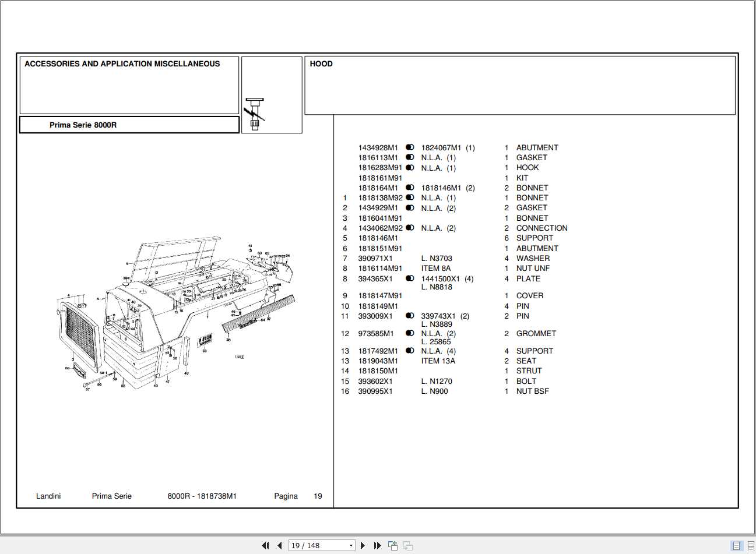Click the HOOD section title
The image size is (756, 554).
pos(321,64)
